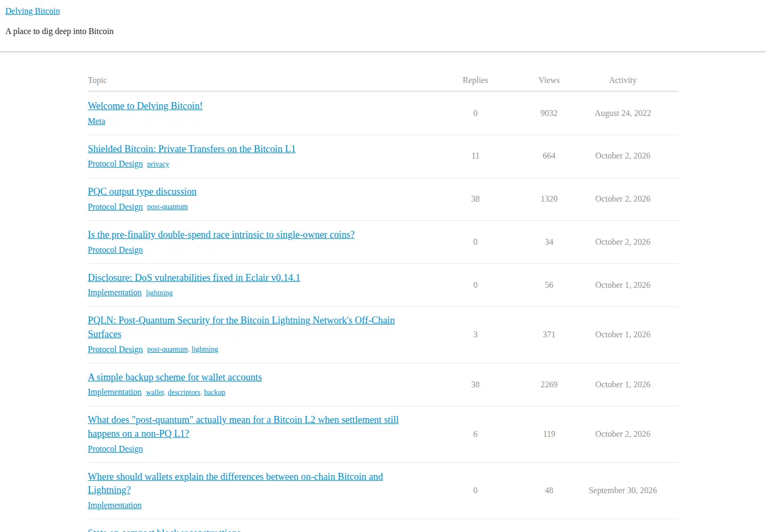Click the Views column header
The image size is (766, 532).
[x=549, y=80]
